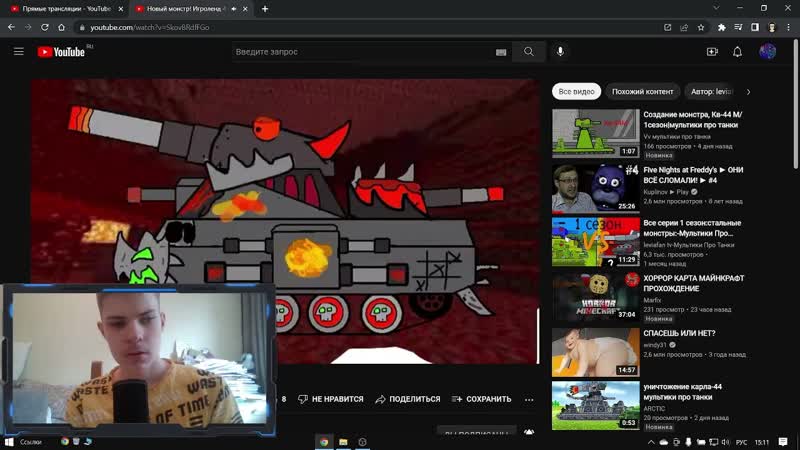The height and width of the screenshot is (450, 800).
Task: Click the 37:04 Horror Minecraft thumbnail
Action: point(595,296)
